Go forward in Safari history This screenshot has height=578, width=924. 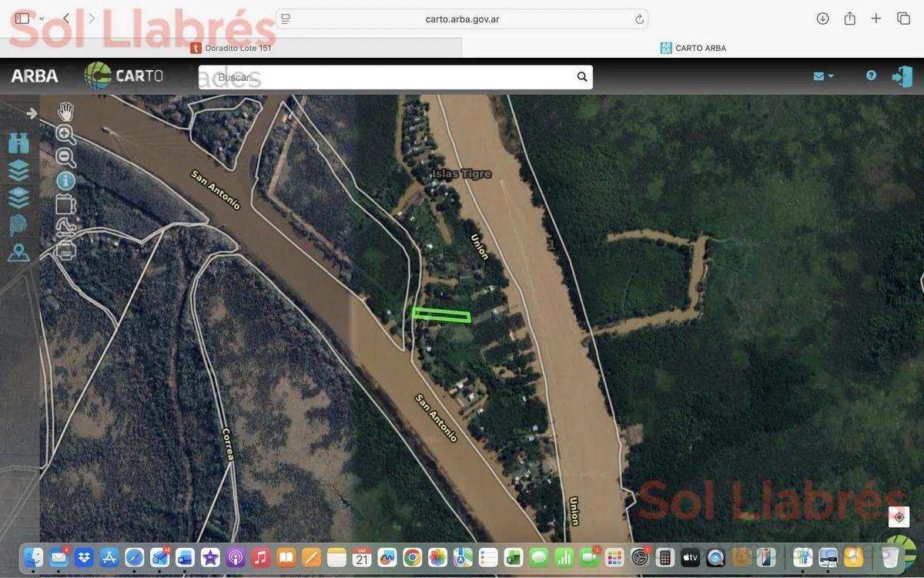click(92, 18)
